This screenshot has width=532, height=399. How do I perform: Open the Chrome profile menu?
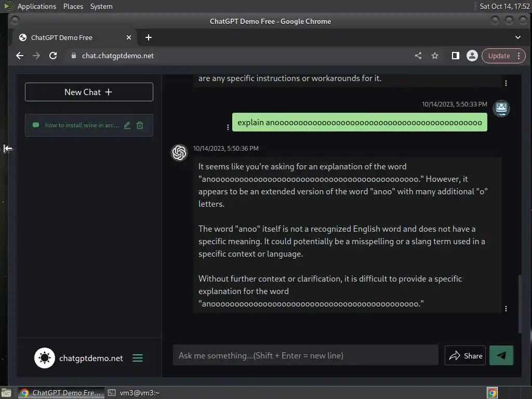(472, 56)
